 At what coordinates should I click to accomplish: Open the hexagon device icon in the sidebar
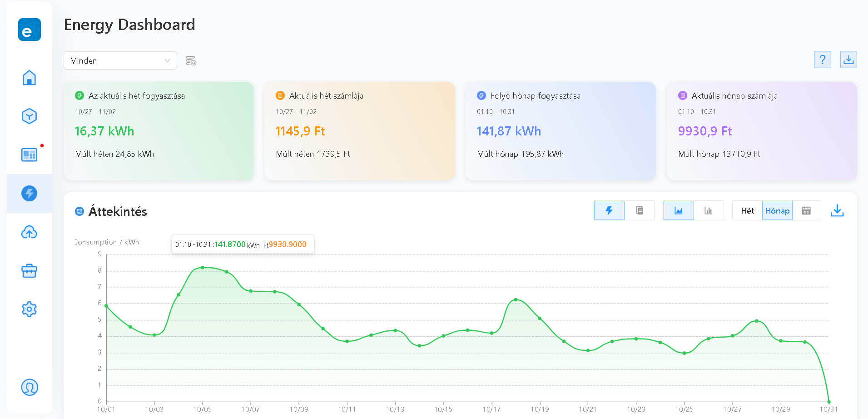(29, 116)
